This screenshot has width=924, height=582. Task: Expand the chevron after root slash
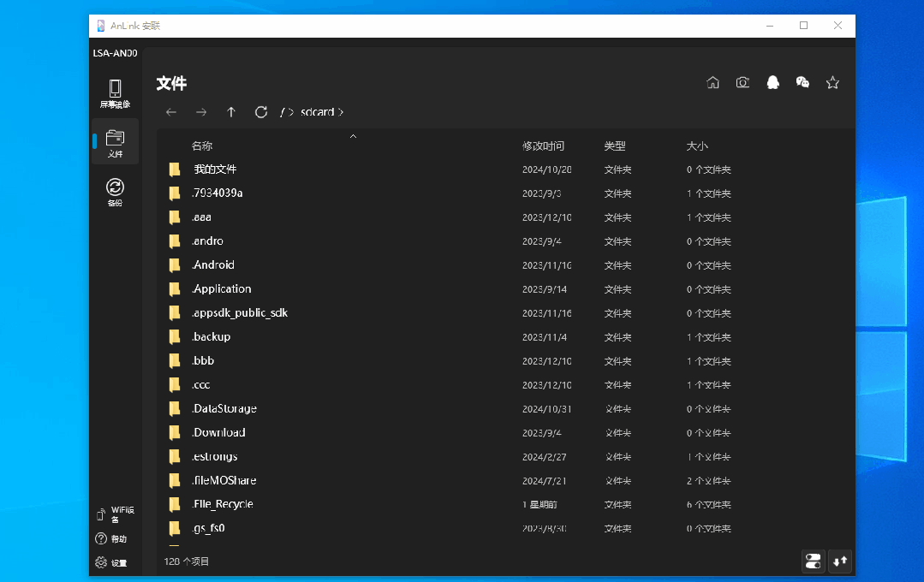pos(291,112)
